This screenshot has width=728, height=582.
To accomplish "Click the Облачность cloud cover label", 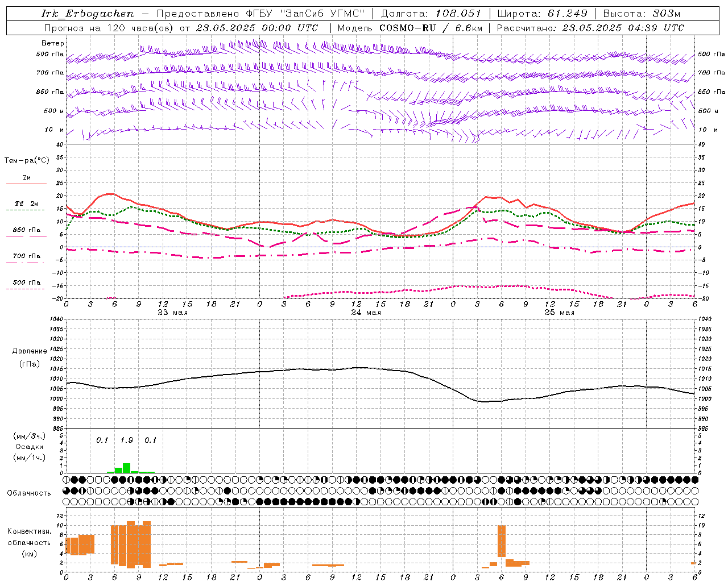I will [x=29, y=493].
